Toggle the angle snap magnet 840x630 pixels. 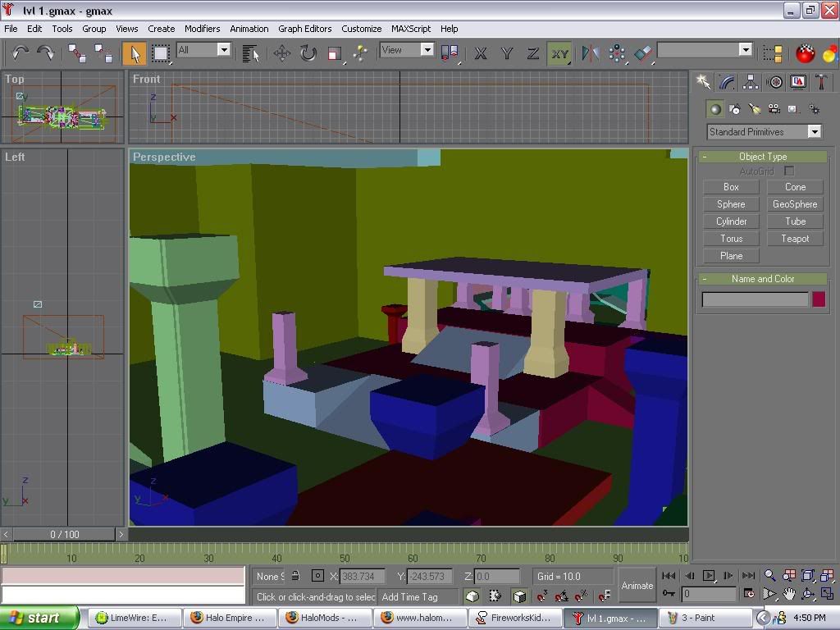click(x=561, y=596)
